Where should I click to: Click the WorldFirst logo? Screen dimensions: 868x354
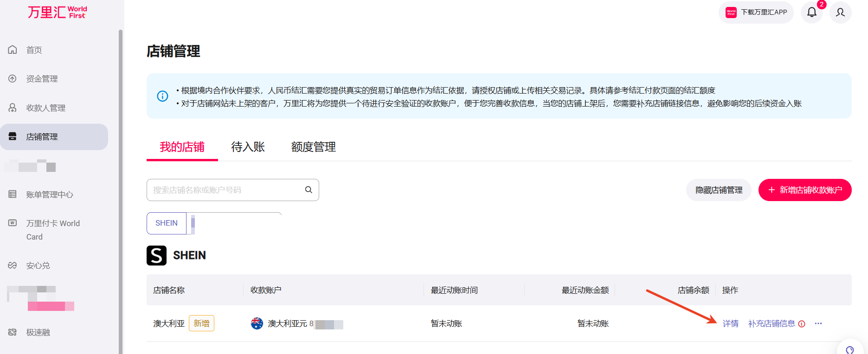(x=57, y=12)
